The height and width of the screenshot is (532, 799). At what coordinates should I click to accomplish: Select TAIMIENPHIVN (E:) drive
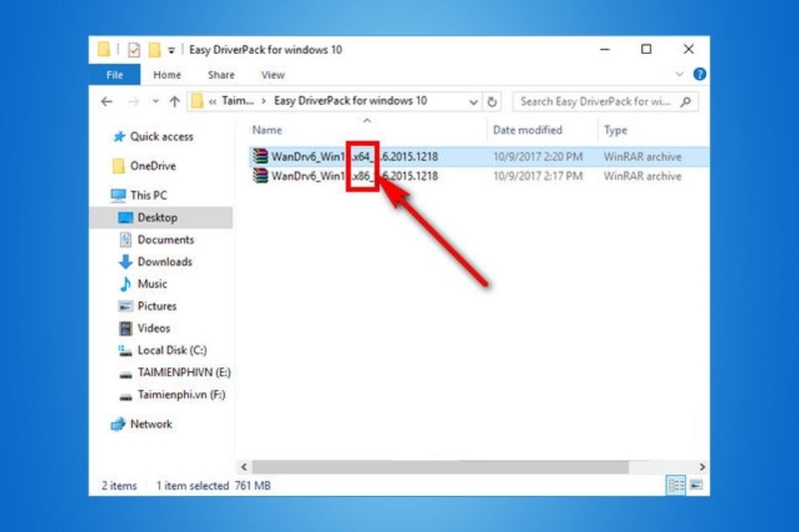pos(184,372)
